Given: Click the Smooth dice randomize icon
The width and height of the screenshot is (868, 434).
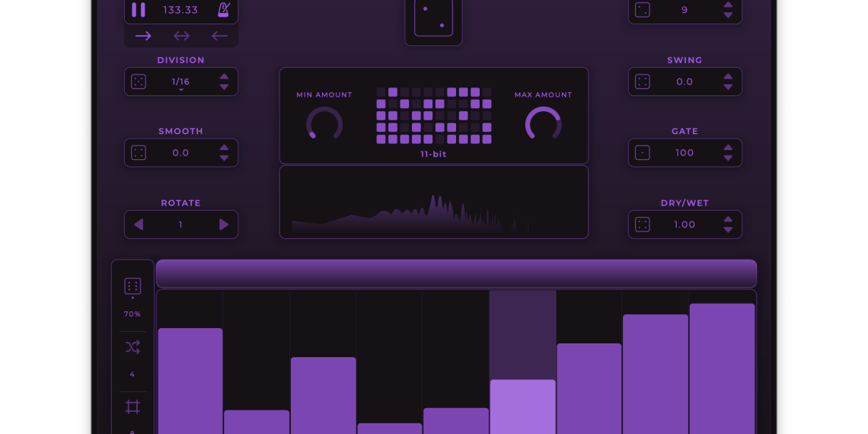Looking at the screenshot, I should 139,152.
